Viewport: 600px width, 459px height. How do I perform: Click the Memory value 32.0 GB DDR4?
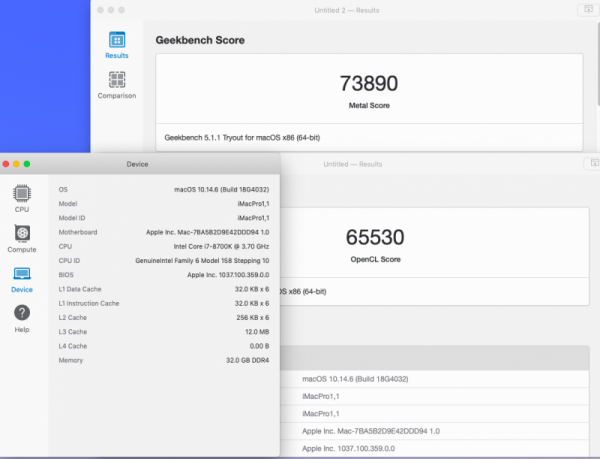coord(247,360)
